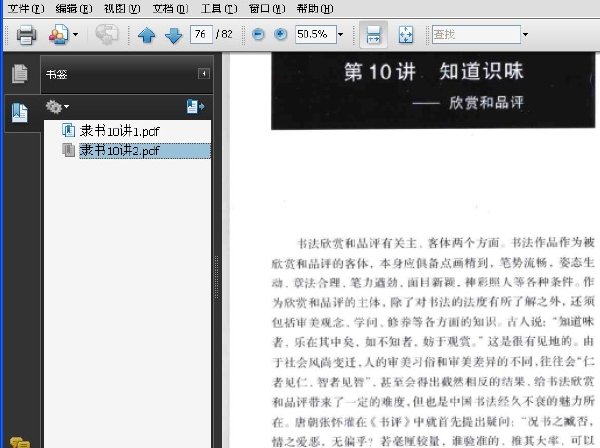Collapse the 书签 panel with arrow button
600x448 pixels.
pyautogui.click(x=204, y=73)
